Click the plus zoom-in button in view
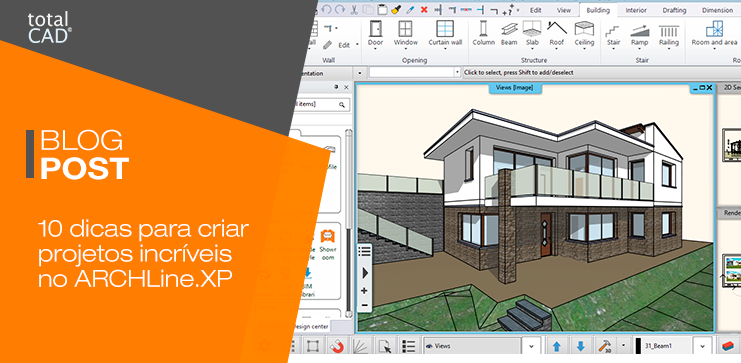Viewport: 741px width, 363px height. click(364, 291)
